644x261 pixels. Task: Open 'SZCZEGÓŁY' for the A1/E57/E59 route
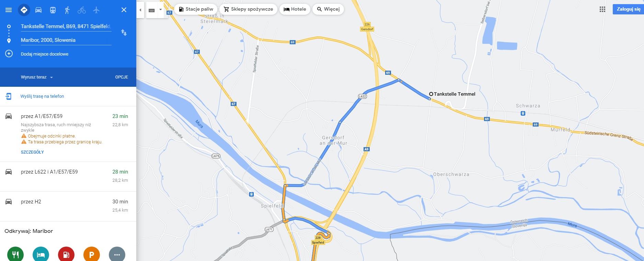(x=32, y=152)
